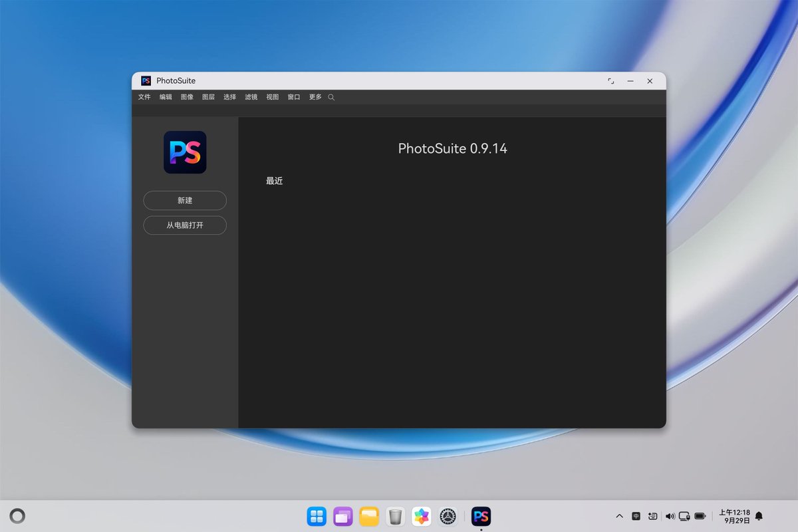798x532 pixels.
Task: Open the 文件 menu
Action: click(x=144, y=97)
